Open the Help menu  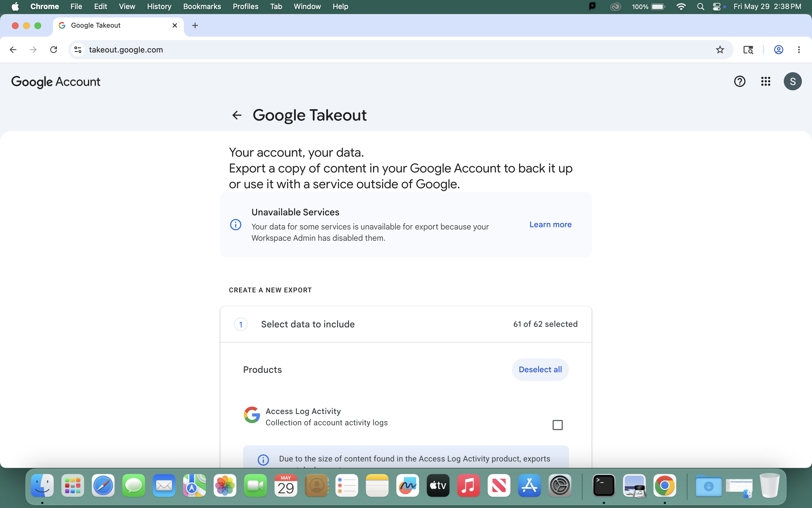point(340,6)
